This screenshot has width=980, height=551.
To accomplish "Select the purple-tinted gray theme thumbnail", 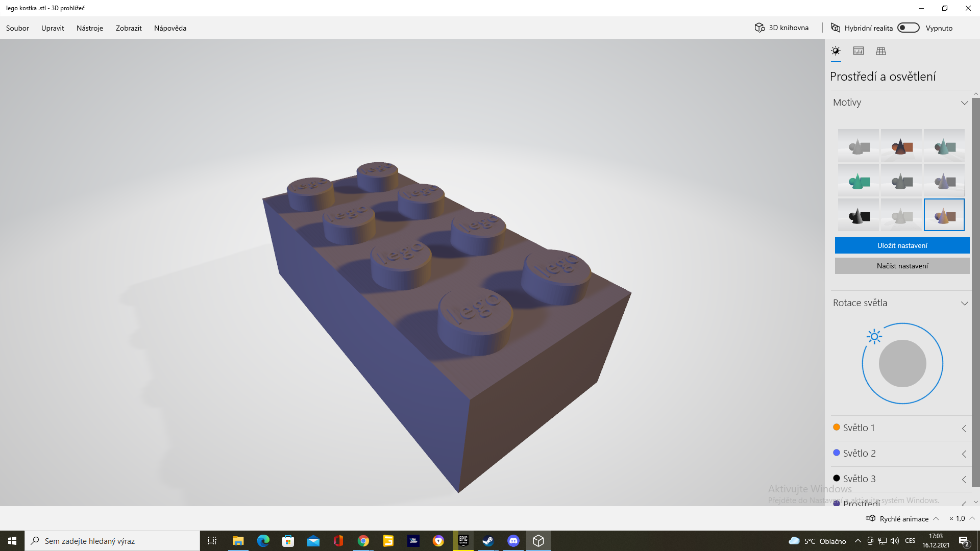I will (x=944, y=180).
